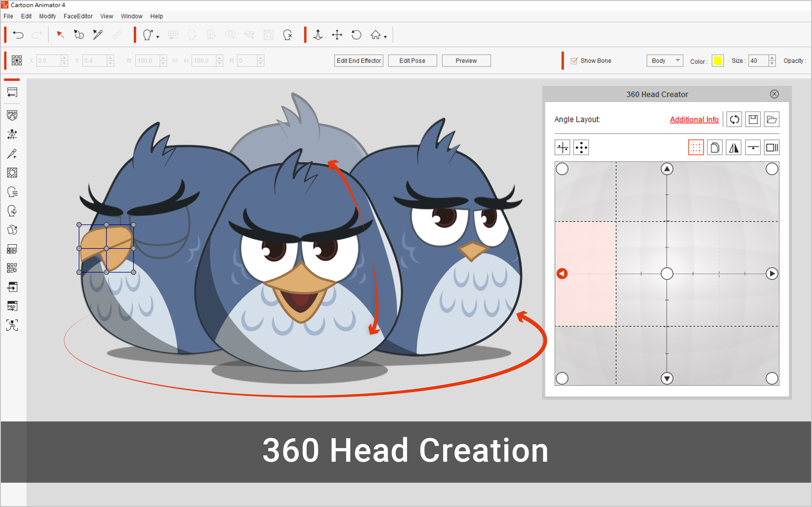Click the mirror flip icon in Head Creator

[x=734, y=148]
